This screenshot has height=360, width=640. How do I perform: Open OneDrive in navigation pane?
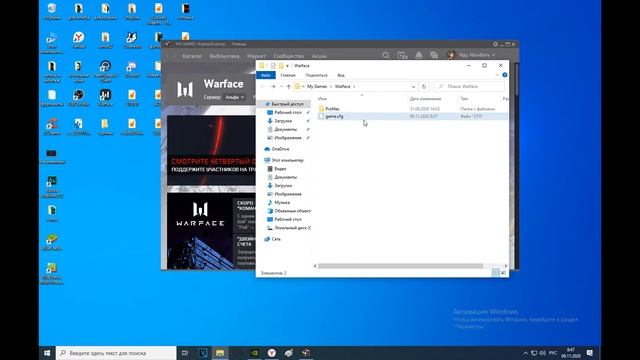point(280,149)
